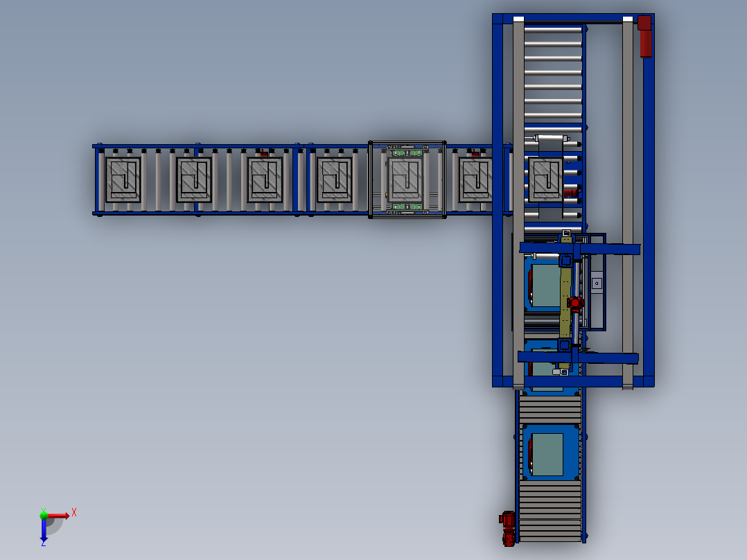Select the olive-yellow gantry arm
This screenshot has width=747, height=560.
(565, 304)
